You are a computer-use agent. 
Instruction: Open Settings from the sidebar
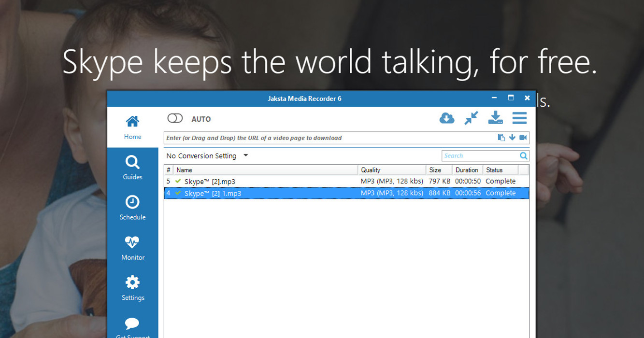(x=132, y=288)
